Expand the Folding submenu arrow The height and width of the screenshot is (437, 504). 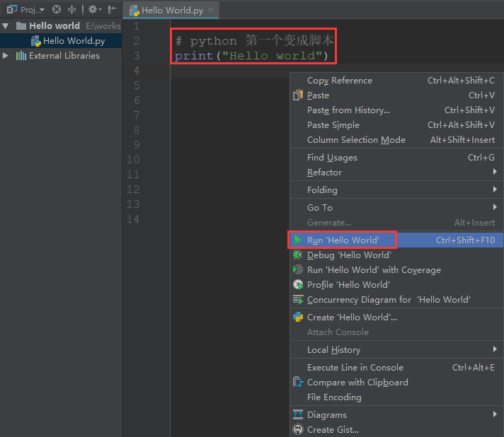click(495, 190)
